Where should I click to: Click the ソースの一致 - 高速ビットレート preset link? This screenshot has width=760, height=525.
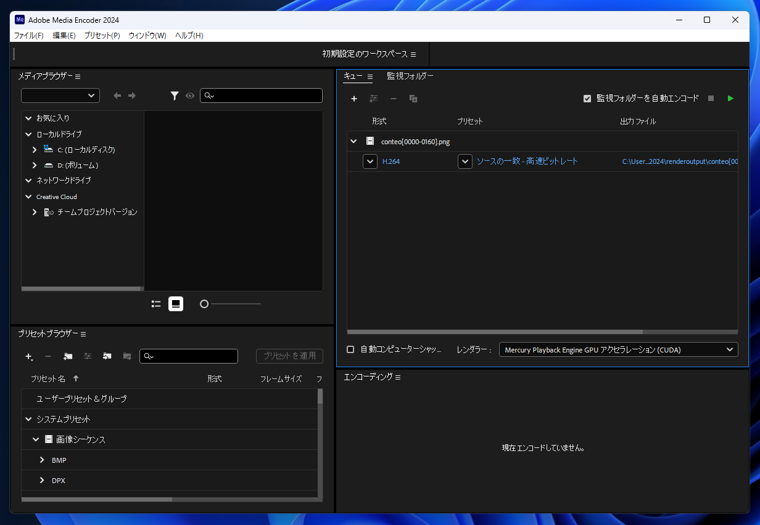click(527, 161)
